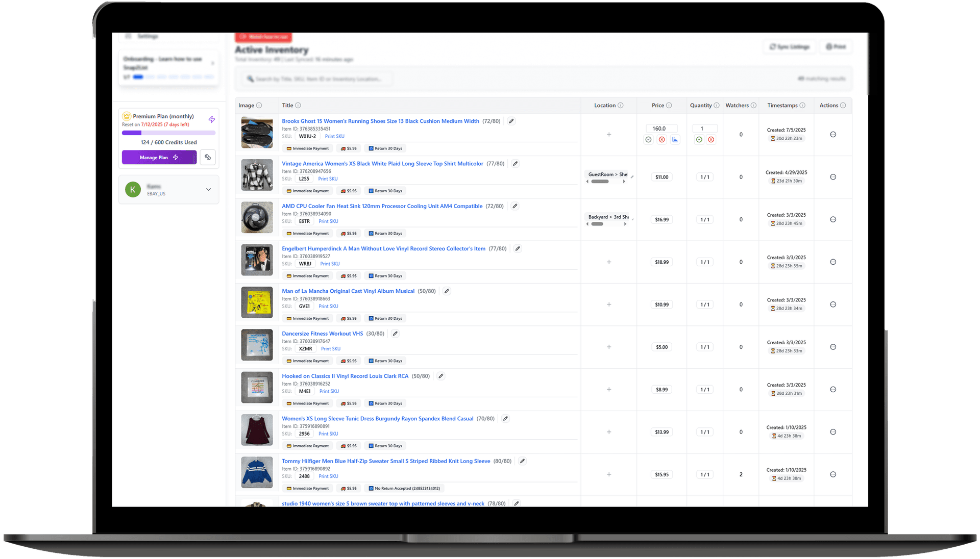Image resolution: width=980 pixels, height=559 pixels.
Task: Click the pencil icon for Tommy Hilfiger sweater
Action: point(522,461)
